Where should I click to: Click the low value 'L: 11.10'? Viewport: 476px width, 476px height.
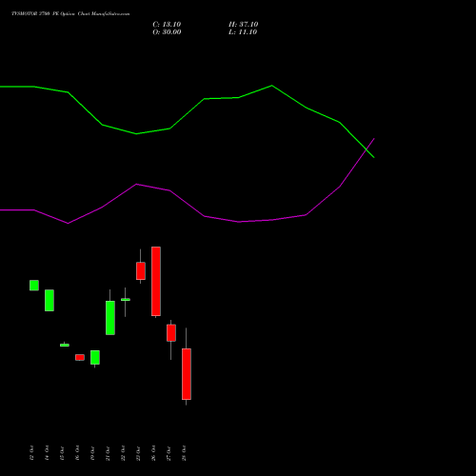coord(243,32)
